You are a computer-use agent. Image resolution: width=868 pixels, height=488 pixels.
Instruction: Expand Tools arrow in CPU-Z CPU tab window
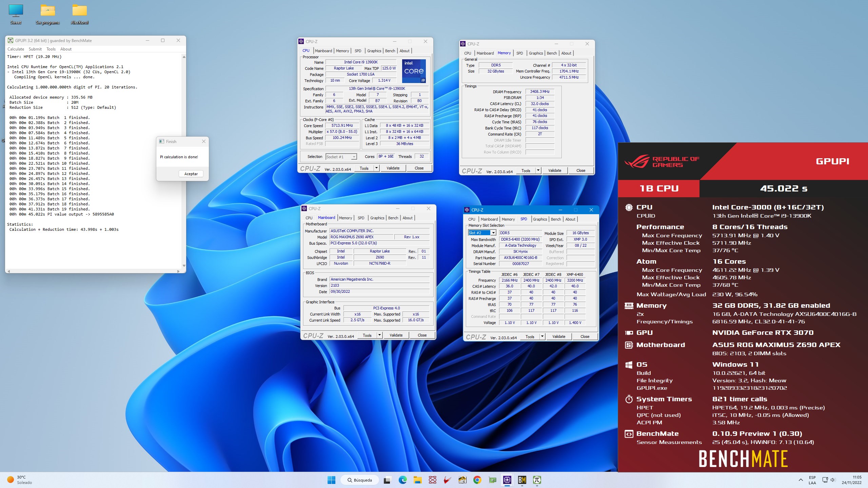[376, 168]
